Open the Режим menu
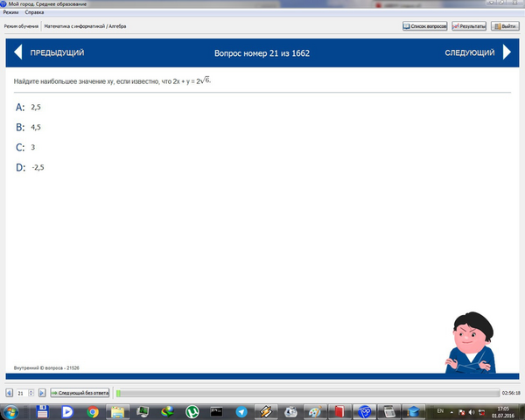This screenshot has width=525, height=420. tap(10, 12)
